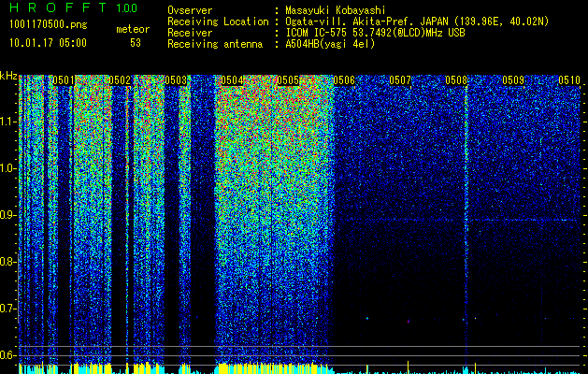Click the date 10.01.17 05:00
The width and height of the screenshot is (588, 374).
[x=48, y=43]
